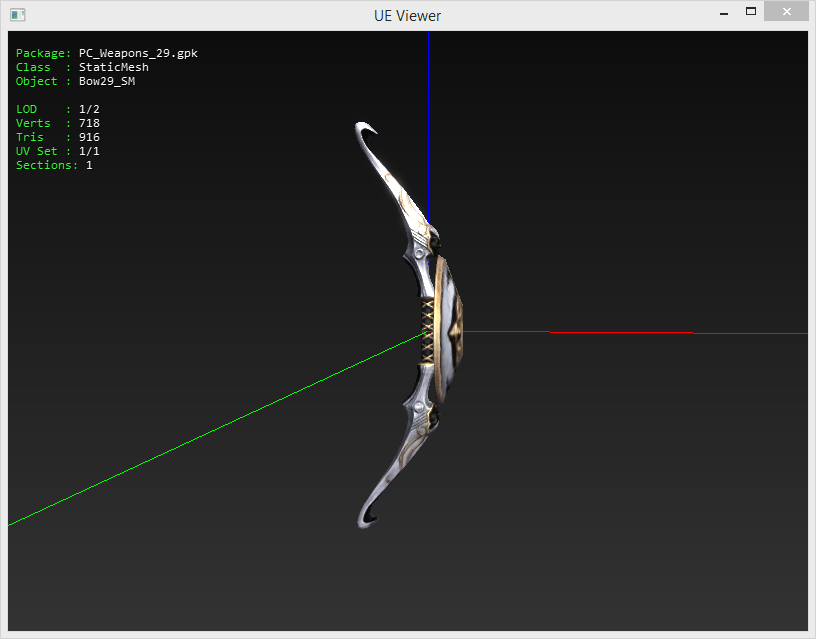The image size is (816, 639).
Task: Maximize the UE Viewer window
Action: pyautogui.click(x=750, y=12)
